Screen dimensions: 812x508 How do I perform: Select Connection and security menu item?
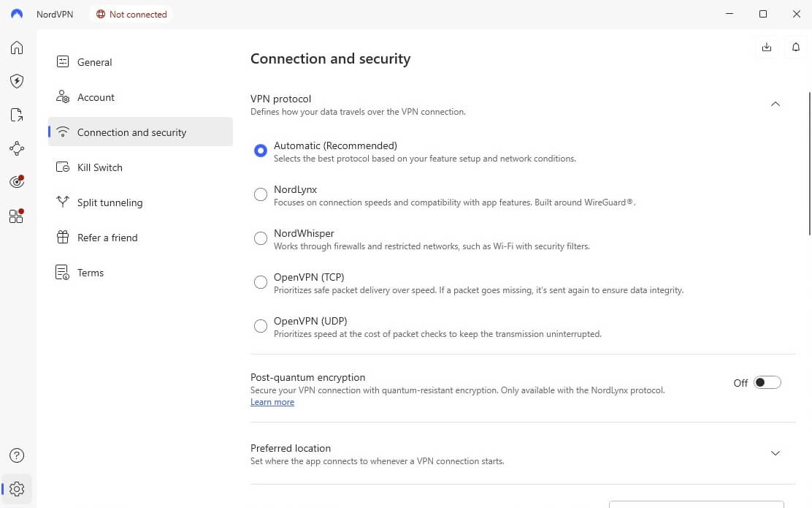pyautogui.click(x=140, y=132)
